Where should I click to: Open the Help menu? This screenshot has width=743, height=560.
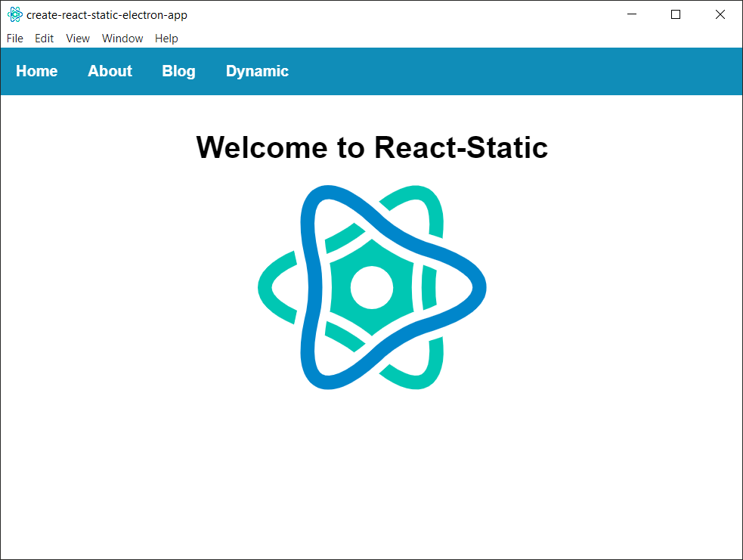point(166,39)
